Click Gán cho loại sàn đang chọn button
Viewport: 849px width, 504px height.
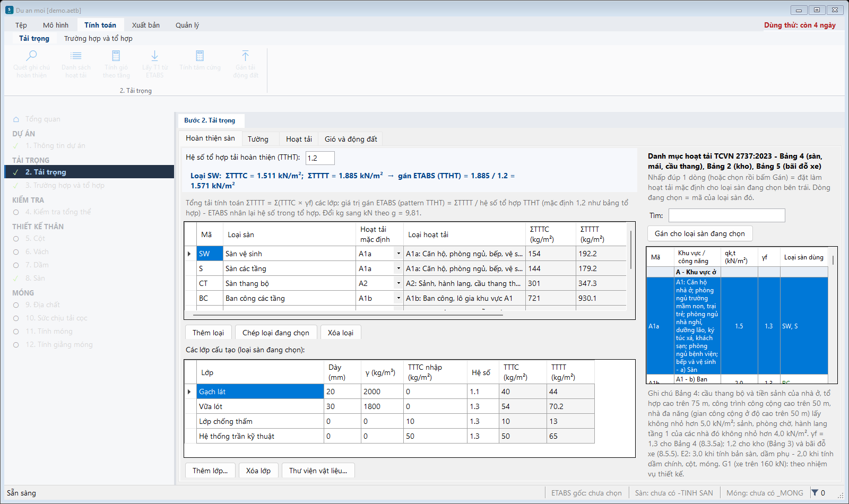click(700, 233)
